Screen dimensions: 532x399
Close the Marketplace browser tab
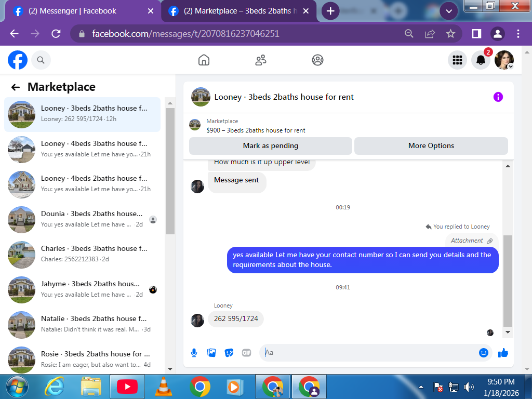[x=305, y=11]
